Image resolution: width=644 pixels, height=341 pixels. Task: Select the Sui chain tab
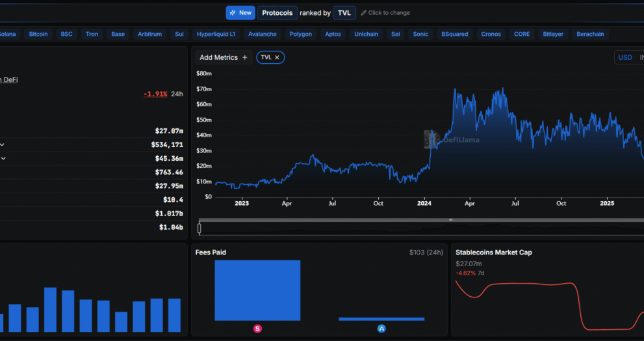(x=179, y=34)
